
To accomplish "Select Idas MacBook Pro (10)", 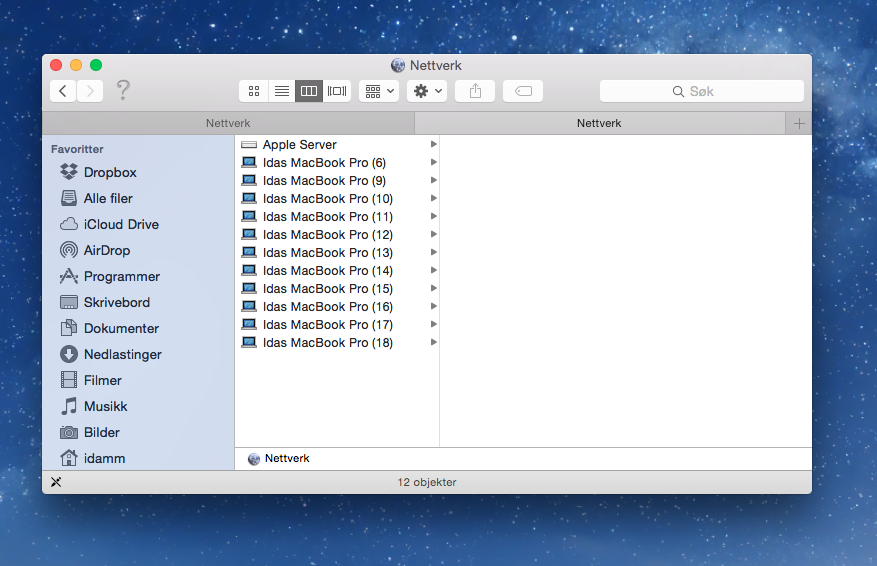I will pyautogui.click(x=337, y=199).
